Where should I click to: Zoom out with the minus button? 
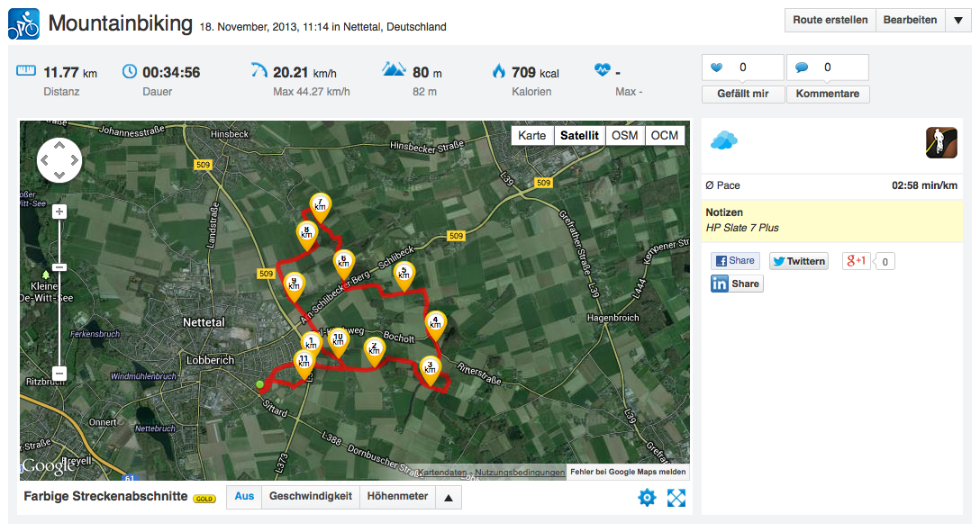point(59,374)
